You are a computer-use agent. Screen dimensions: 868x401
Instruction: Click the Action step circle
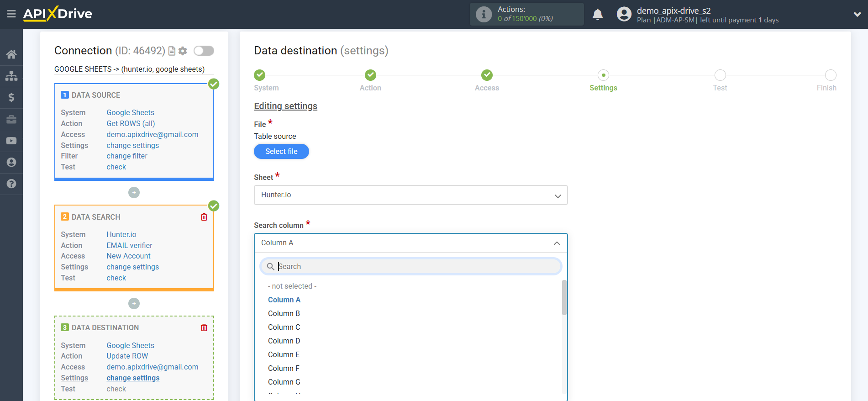tap(370, 75)
